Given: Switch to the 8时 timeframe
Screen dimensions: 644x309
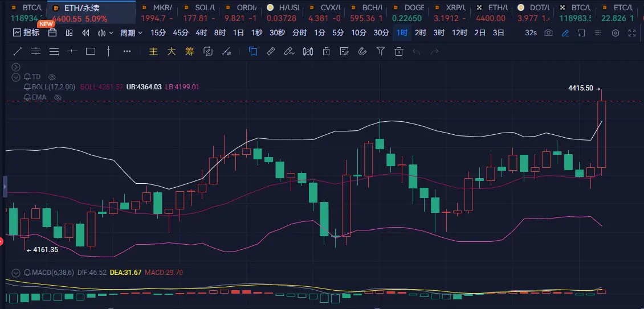Looking at the screenshot, I should pyautogui.click(x=220, y=33).
